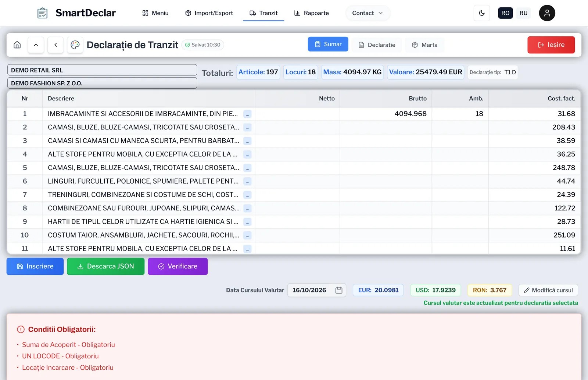
Task: Click the up chevron button
Action: [x=36, y=45]
